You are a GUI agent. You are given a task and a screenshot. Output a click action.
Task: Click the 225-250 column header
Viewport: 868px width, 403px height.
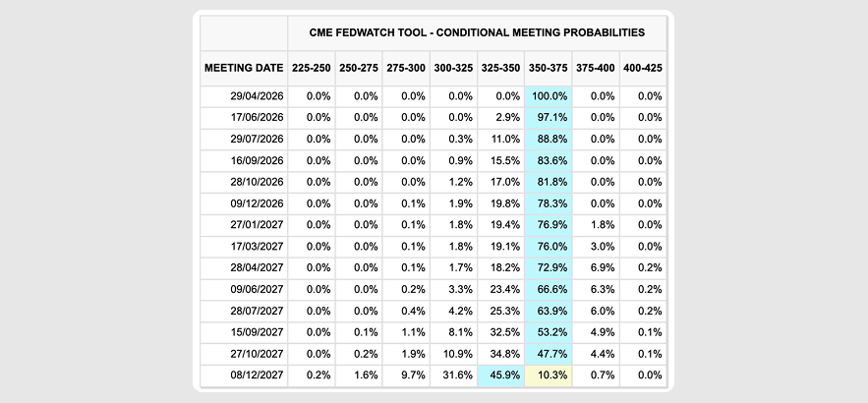(311, 68)
